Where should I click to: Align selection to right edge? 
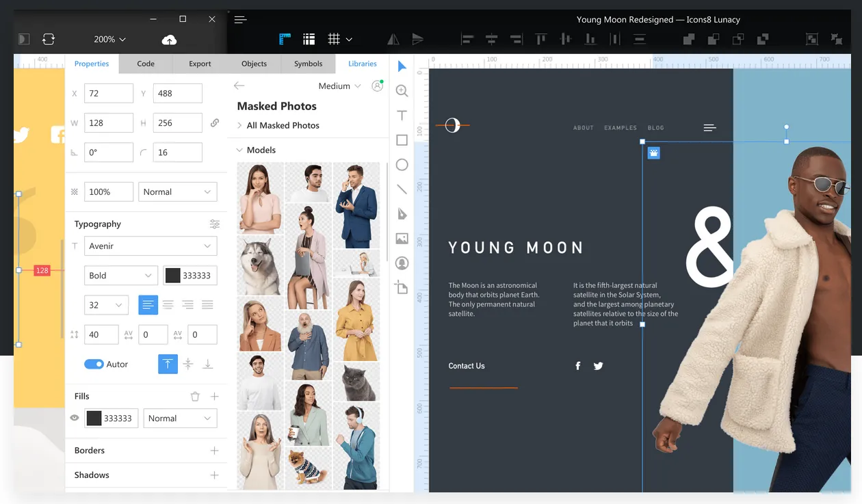[517, 40]
